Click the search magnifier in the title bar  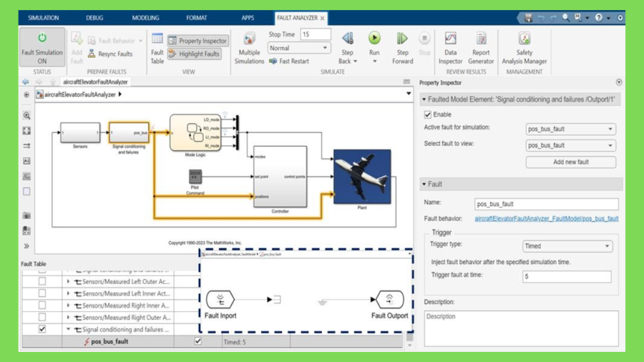click(566, 18)
